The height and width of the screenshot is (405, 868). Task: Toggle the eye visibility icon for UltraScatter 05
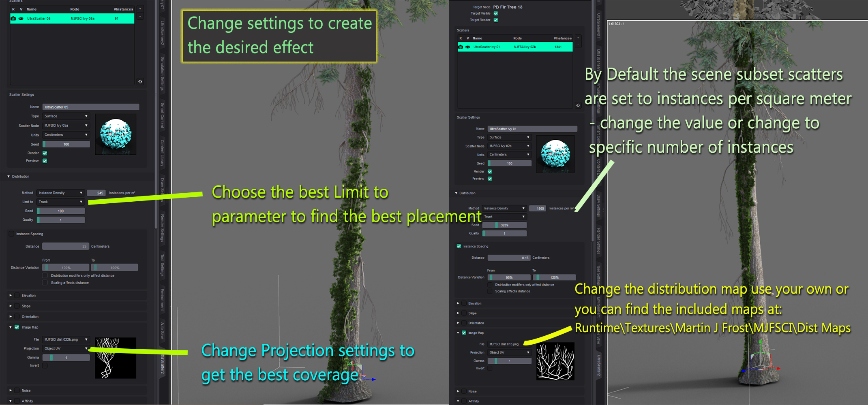[x=21, y=19]
